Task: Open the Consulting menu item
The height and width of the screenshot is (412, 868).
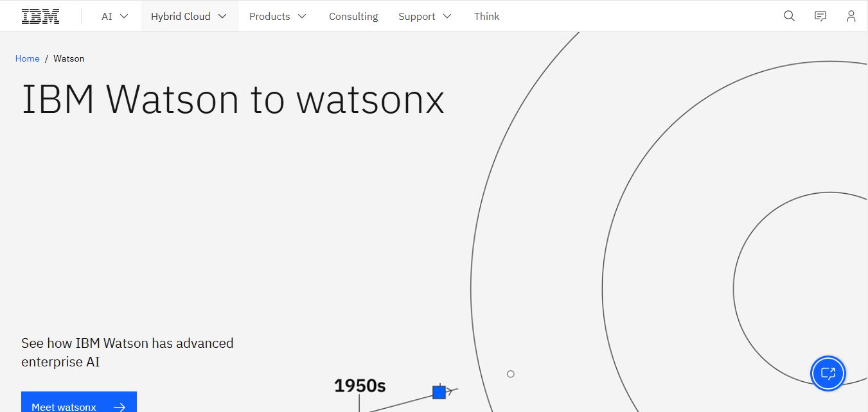Action: click(353, 16)
